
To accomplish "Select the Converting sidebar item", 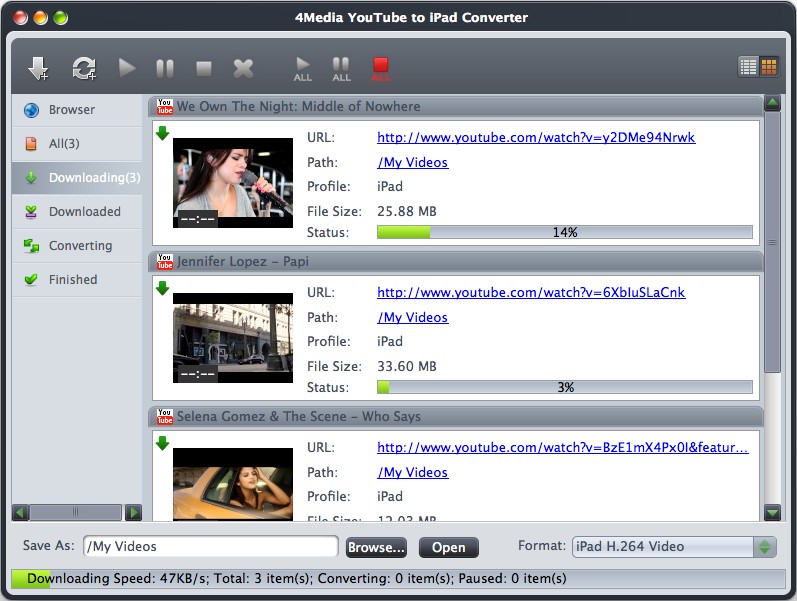I will click(80, 246).
